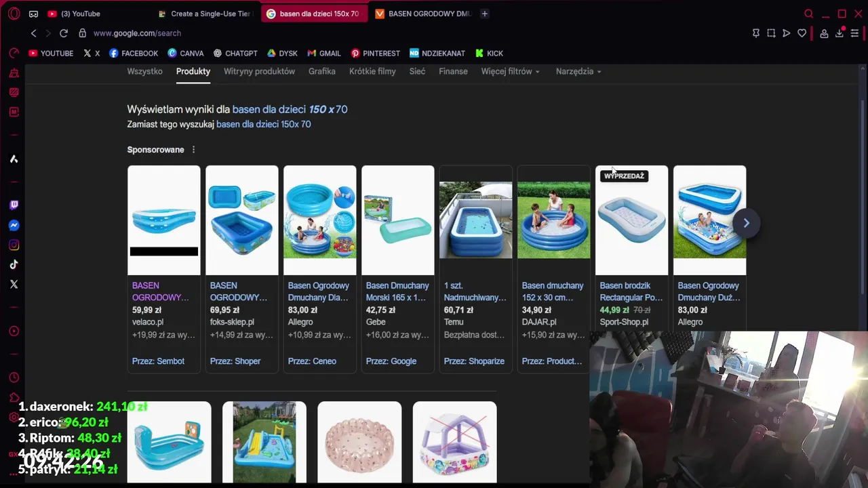Click the Przez: Ceneo link
The width and height of the screenshot is (868, 488).
tap(312, 361)
